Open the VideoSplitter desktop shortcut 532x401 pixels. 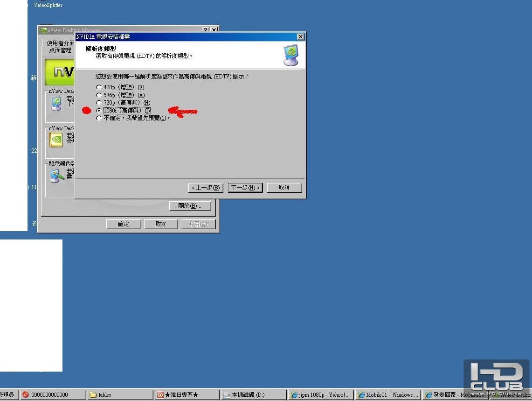[x=48, y=5]
